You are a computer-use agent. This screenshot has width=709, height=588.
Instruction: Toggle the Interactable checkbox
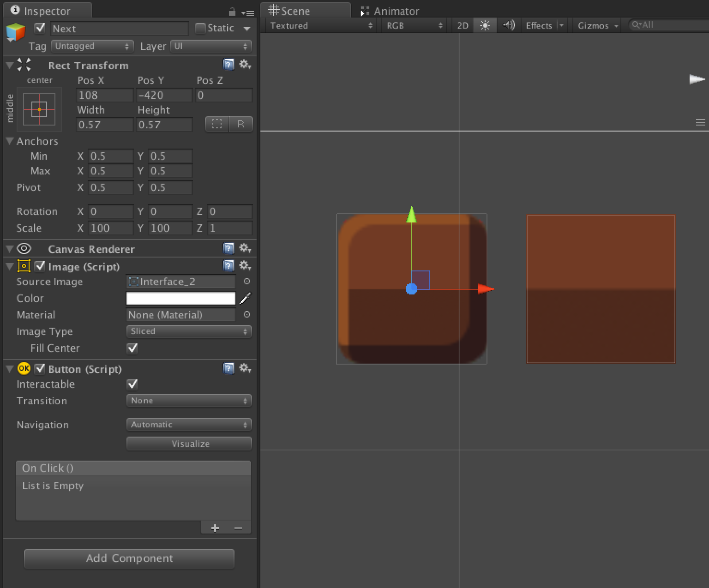pyautogui.click(x=132, y=384)
